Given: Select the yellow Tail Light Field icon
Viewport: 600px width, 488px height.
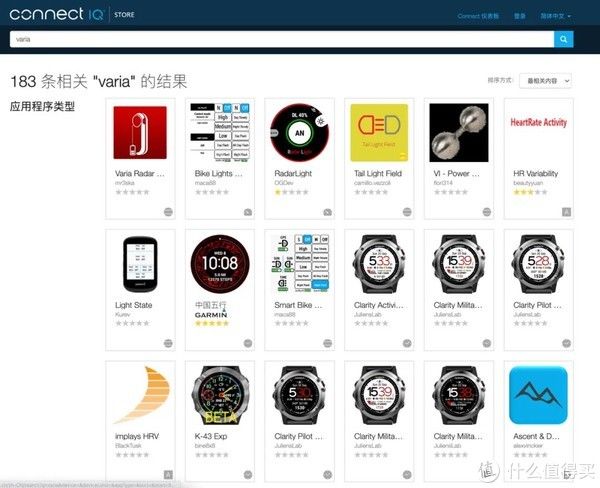Looking at the screenshot, I should pos(379,132).
